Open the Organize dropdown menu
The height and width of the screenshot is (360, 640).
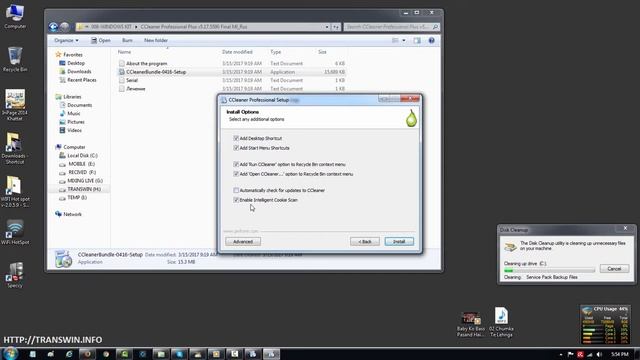(66, 40)
